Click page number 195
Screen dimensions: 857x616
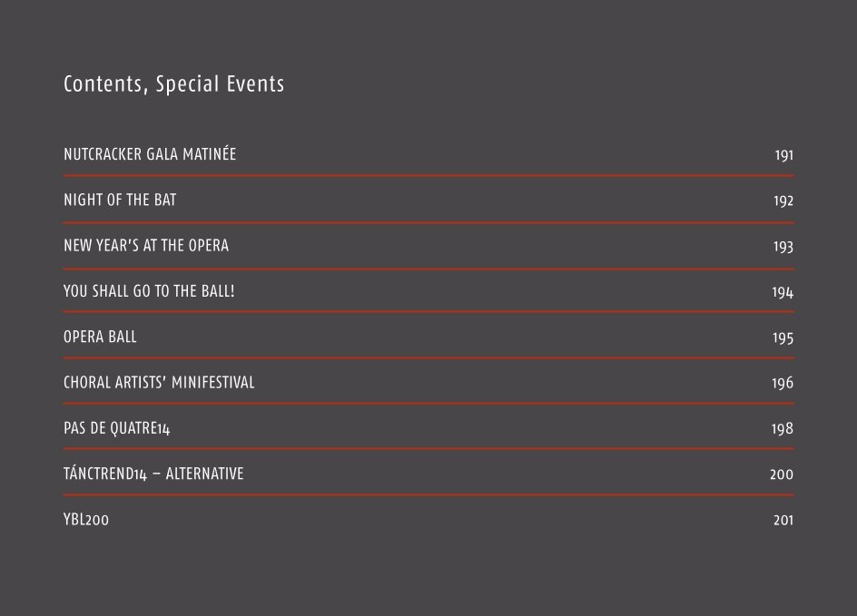pos(783,338)
